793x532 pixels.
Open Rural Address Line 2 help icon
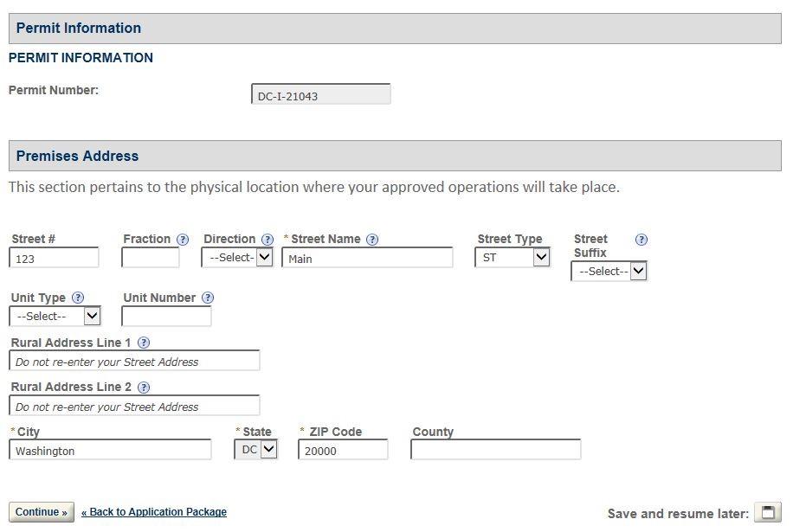pos(144,388)
